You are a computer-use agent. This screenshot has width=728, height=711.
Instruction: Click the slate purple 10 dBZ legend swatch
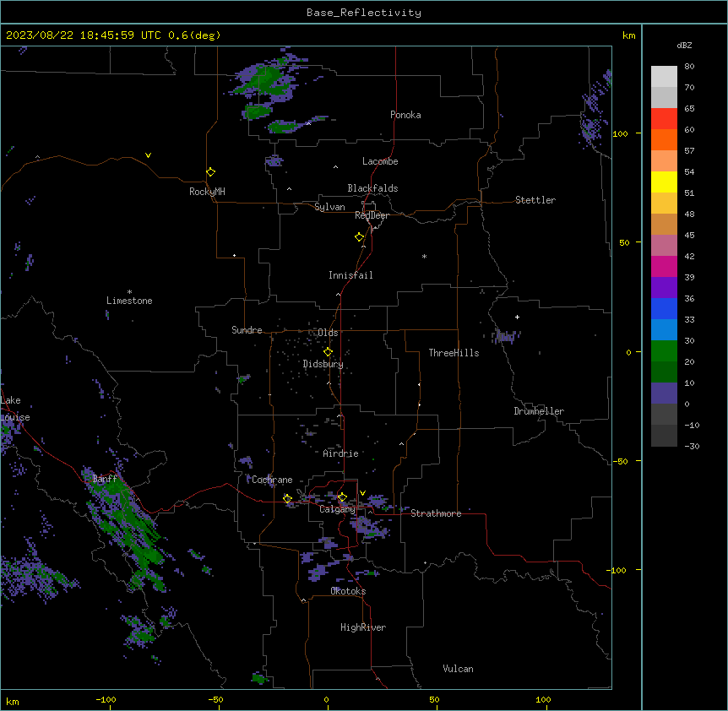[x=664, y=393]
